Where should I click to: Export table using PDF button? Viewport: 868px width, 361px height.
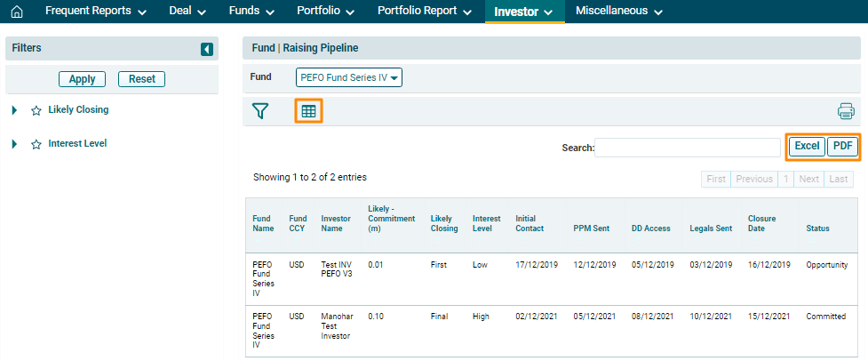pyautogui.click(x=842, y=147)
